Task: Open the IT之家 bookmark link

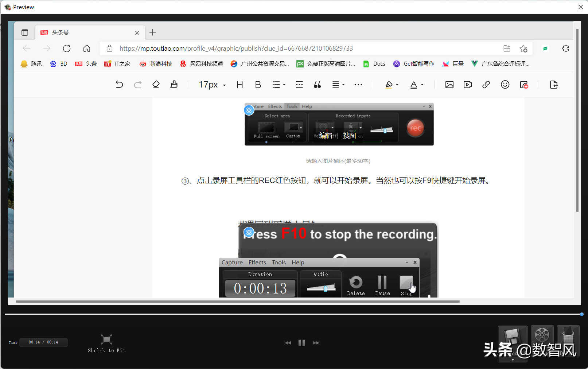Action: click(117, 64)
